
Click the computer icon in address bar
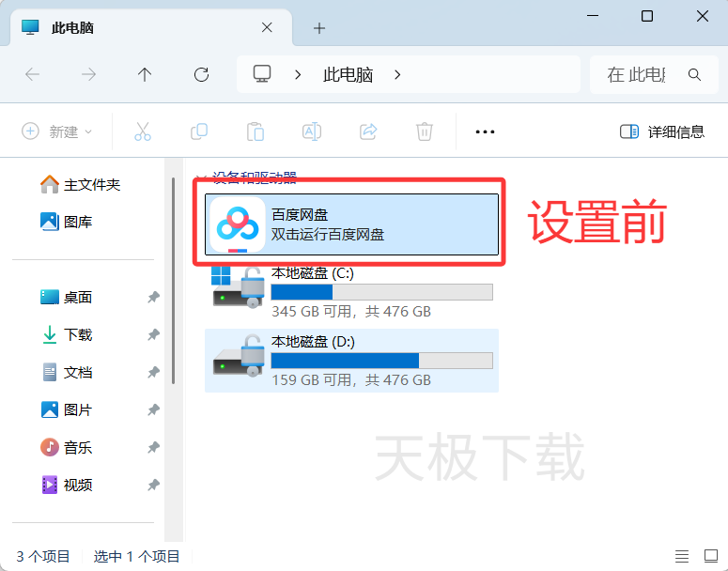tap(262, 74)
